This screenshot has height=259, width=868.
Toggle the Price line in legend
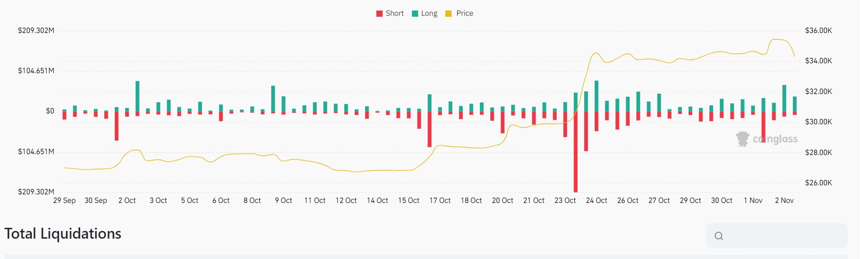point(460,14)
